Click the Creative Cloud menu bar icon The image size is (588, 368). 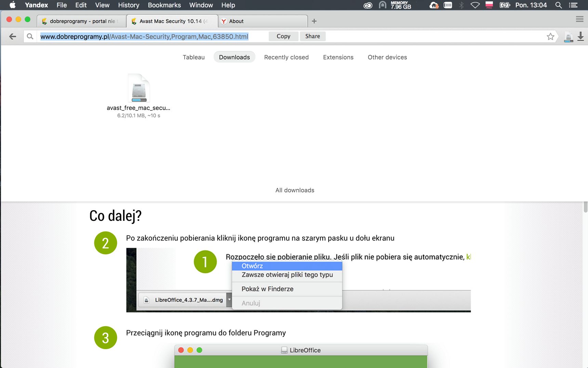pyautogui.click(x=368, y=5)
